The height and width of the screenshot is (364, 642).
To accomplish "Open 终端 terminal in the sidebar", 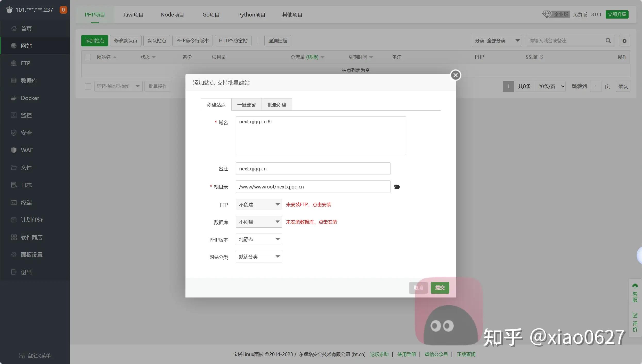I will point(26,202).
